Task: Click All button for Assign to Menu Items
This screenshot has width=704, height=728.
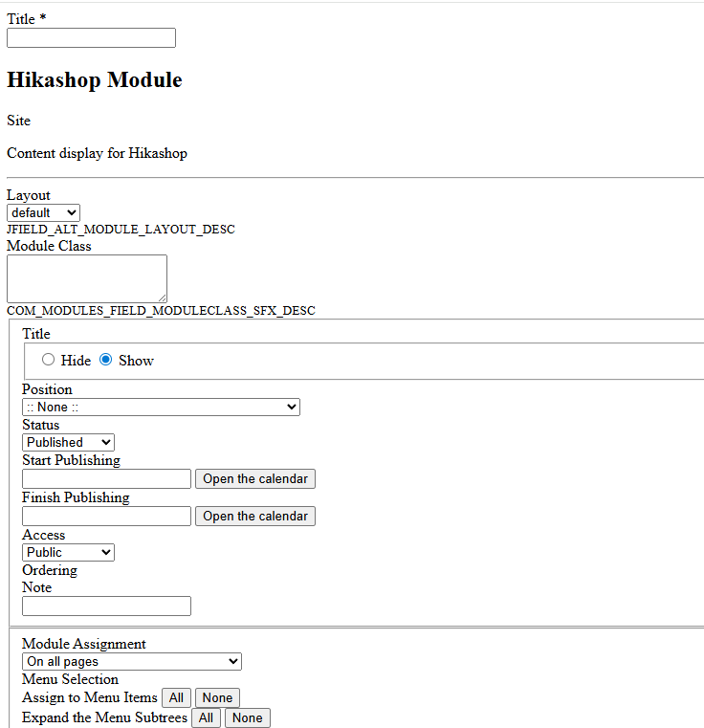Action: tap(176, 697)
